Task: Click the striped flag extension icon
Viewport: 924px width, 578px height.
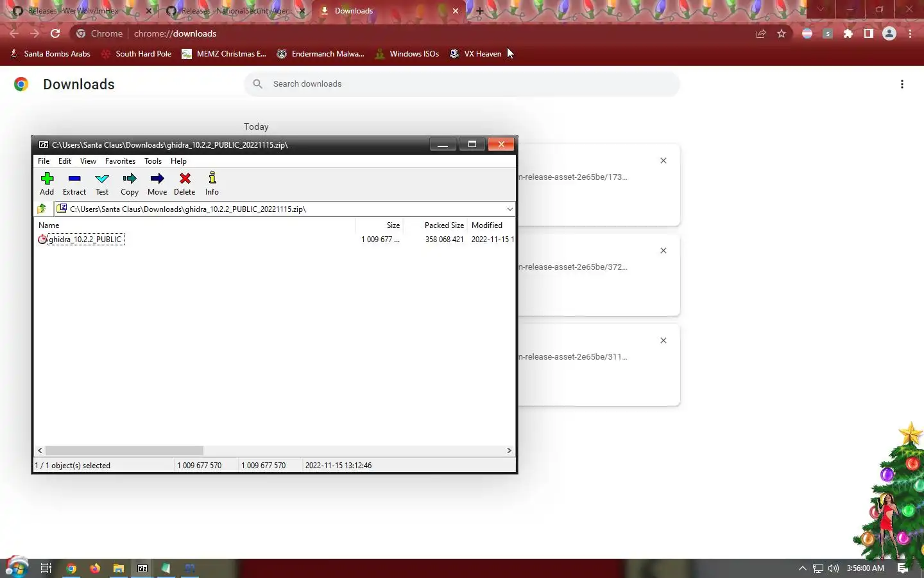Action: point(807,33)
